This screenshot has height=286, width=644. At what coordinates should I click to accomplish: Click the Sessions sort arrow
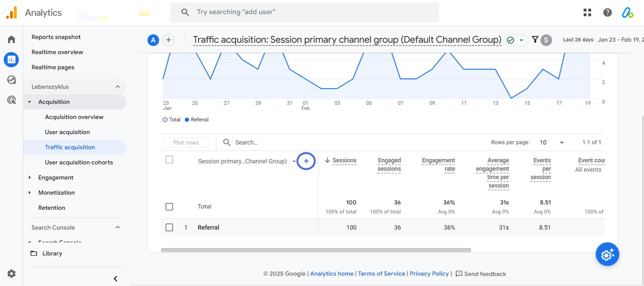(327, 160)
